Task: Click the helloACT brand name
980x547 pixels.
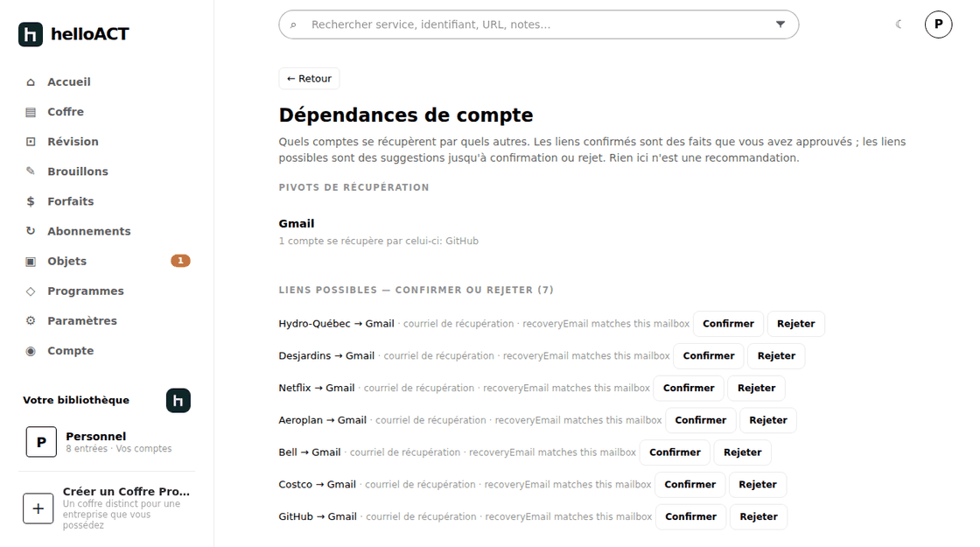Action: click(x=89, y=34)
